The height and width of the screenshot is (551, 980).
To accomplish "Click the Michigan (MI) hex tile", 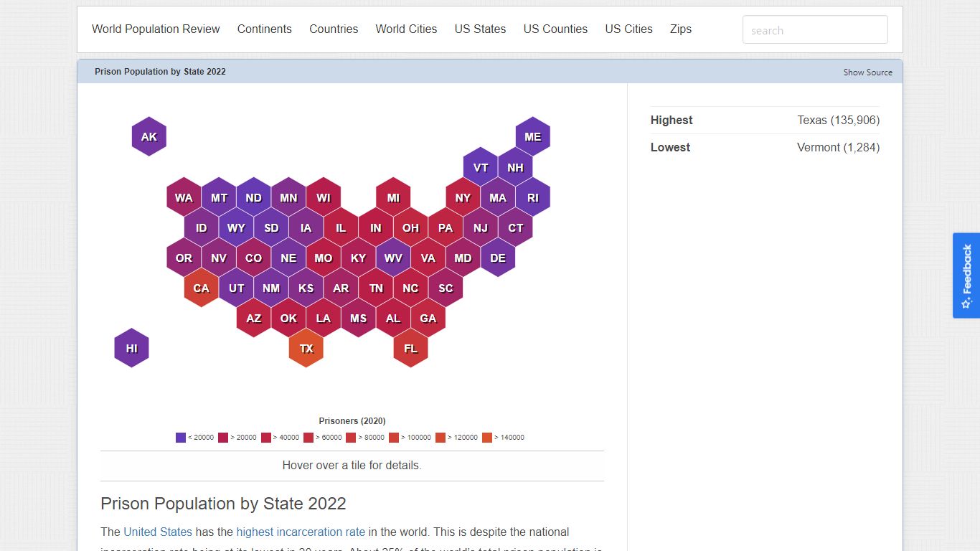I will tap(394, 197).
